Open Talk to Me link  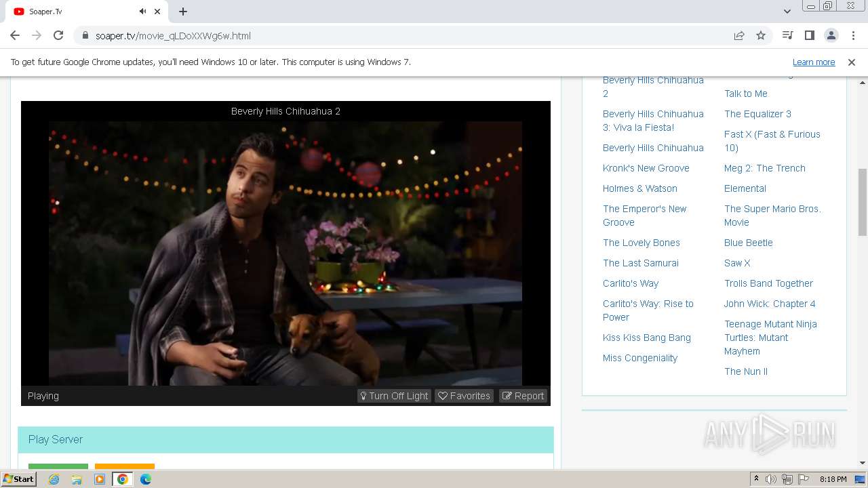point(745,94)
